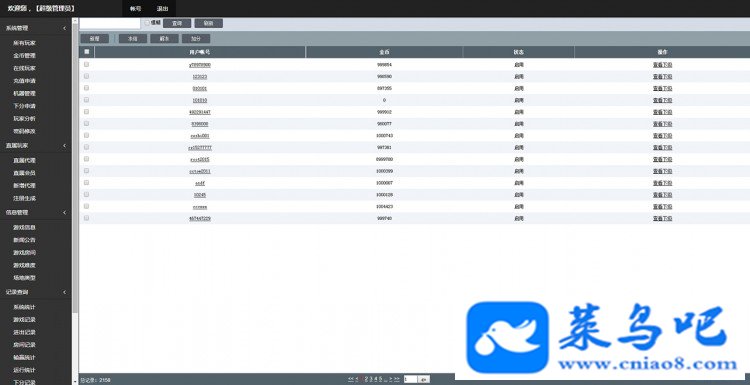Image resolution: width=750 pixels, height=385 pixels.
Task: Open user account link 123123
Action: point(200,77)
